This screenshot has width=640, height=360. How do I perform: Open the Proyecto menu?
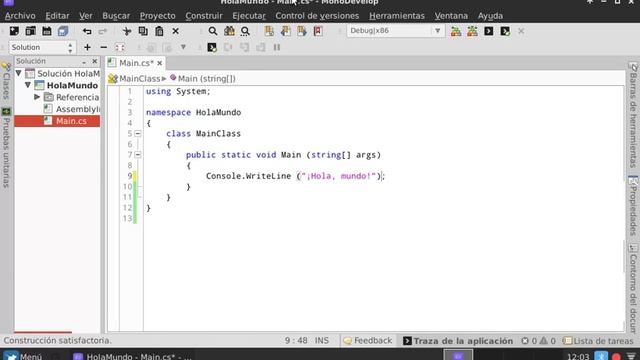pyautogui.click(x=158, y=16)
